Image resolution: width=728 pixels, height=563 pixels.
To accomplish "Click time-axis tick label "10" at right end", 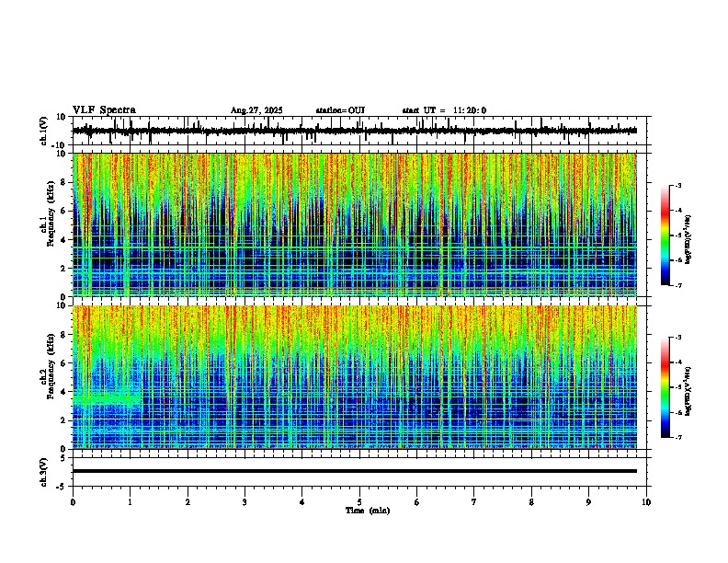I will [646, 502].
